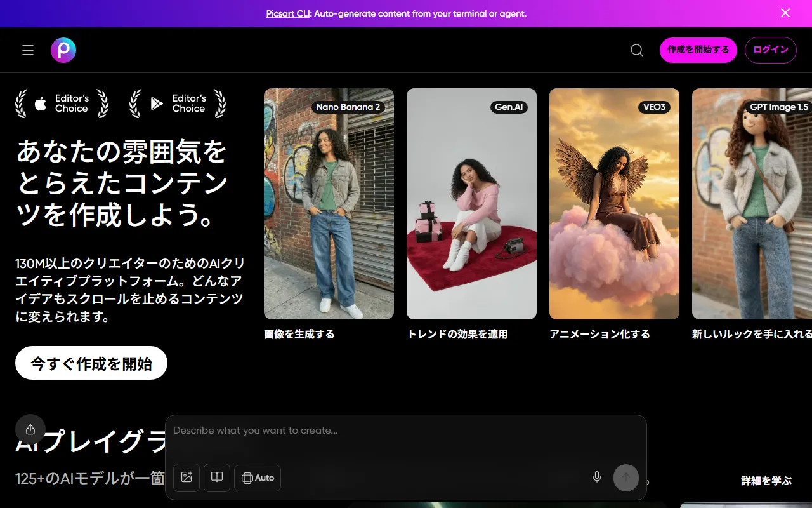812x508 pixels.
Task: Follow the Picsart CLI link
Action: [288, 13]
